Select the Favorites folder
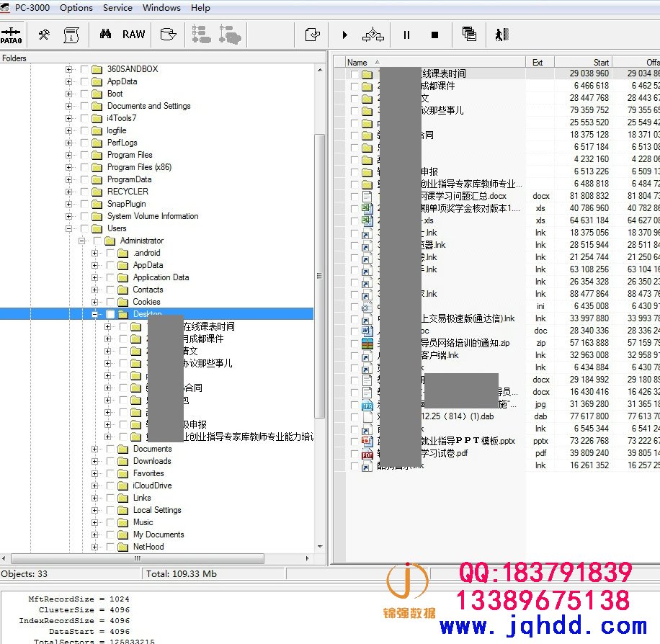The height and width of the screenshot is (644, 660). pyautogui.click(x=148, y=473)
